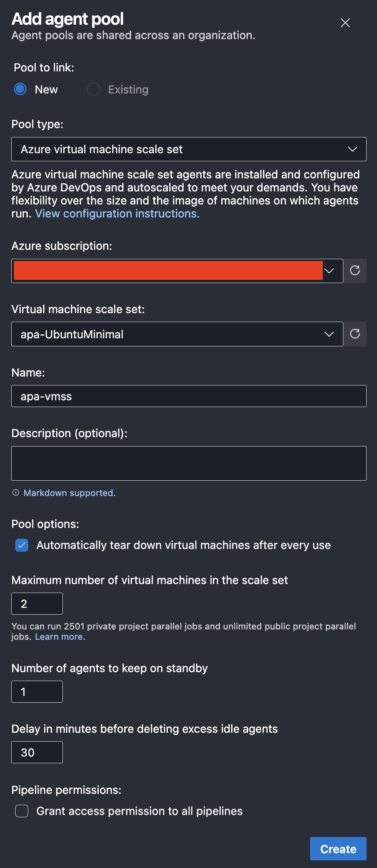Image resolution: width=377 pixels, height=868 pixels.
Task: Click inside the Description text area
Action: (x=189, y=463)
